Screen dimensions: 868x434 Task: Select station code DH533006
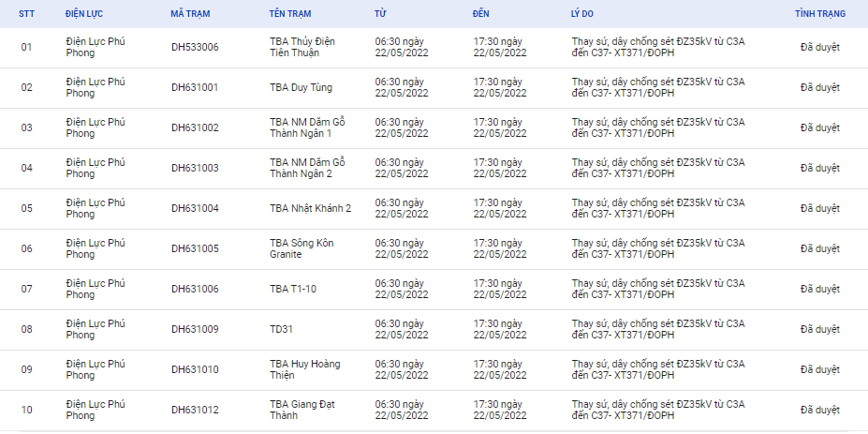coord(195,47)
